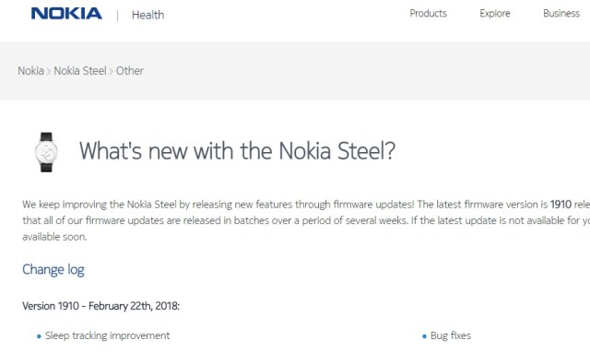
Task: Click chevron after Nokia Steel breadcrumb
Action: pyautogui.click(x=112, y=72)
